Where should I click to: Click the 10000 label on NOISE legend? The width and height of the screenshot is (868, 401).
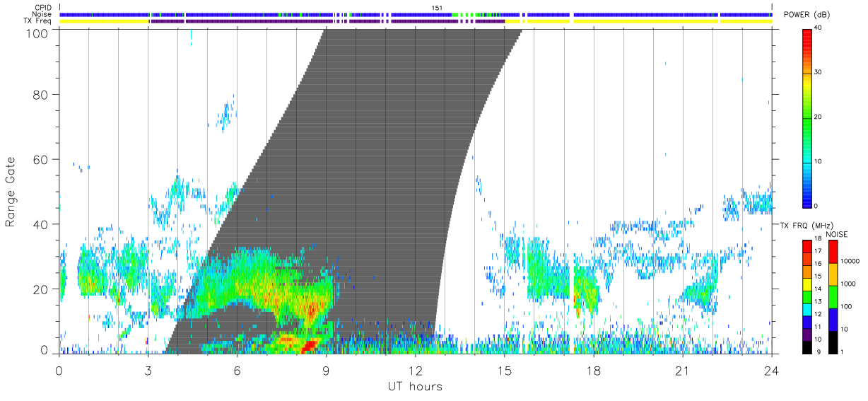(850, 260)
